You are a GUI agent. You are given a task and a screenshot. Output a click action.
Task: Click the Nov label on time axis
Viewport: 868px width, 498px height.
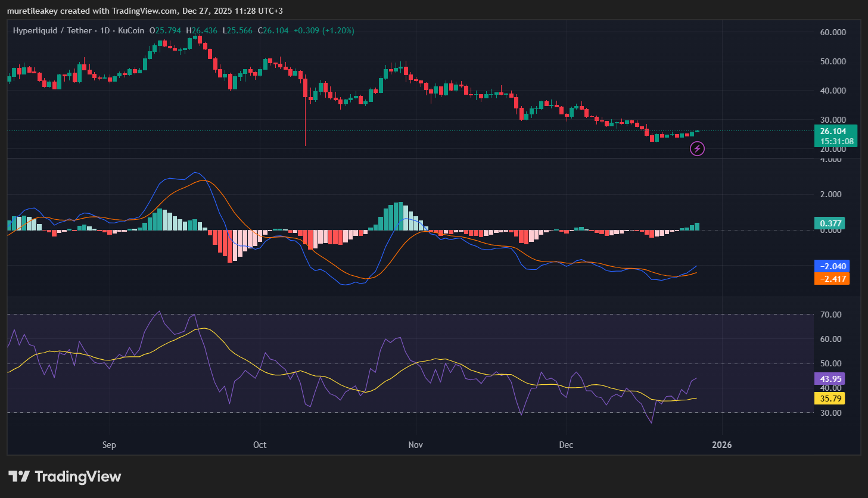[x=415, y=445]
